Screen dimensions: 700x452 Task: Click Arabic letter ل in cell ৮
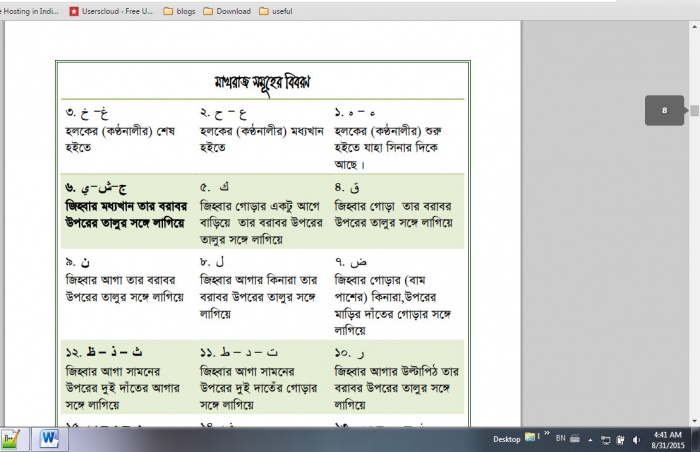click(x=220, y=261)
